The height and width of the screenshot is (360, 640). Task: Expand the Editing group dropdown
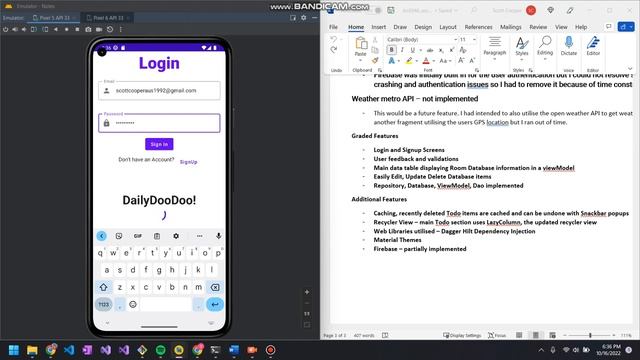tap(545, 60)
